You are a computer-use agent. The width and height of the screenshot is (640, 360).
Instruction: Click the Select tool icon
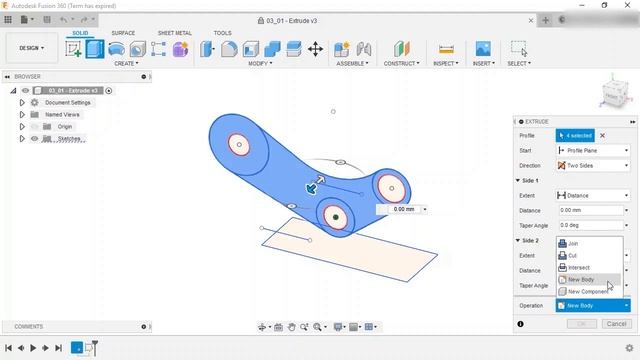click(x=519, y=48)
